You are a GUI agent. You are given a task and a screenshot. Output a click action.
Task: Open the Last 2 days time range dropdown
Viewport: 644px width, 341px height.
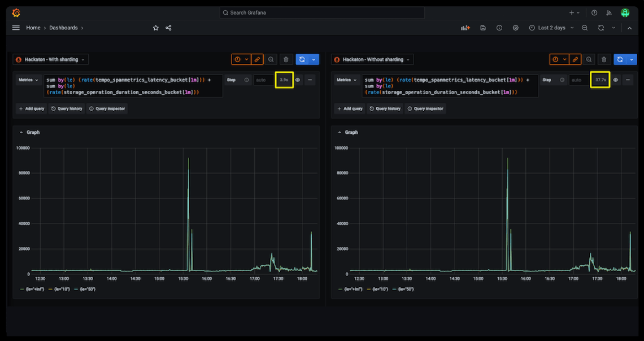(x=552, y=27)
